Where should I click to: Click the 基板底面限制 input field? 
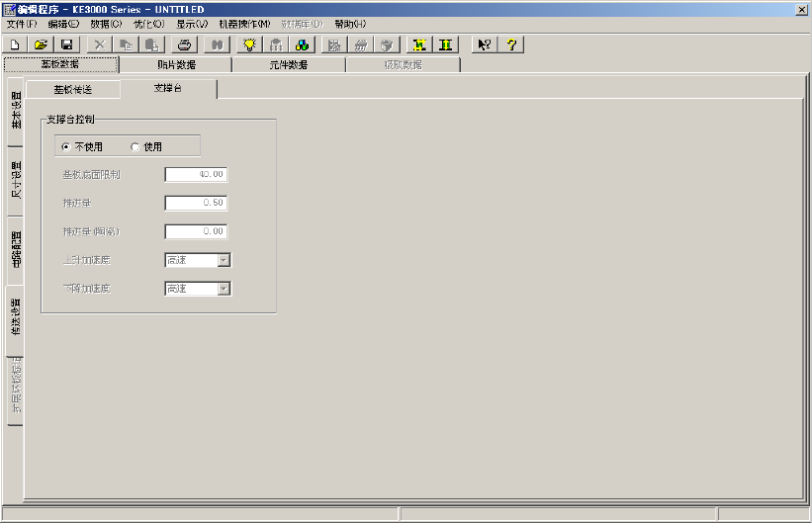(196, 175)
